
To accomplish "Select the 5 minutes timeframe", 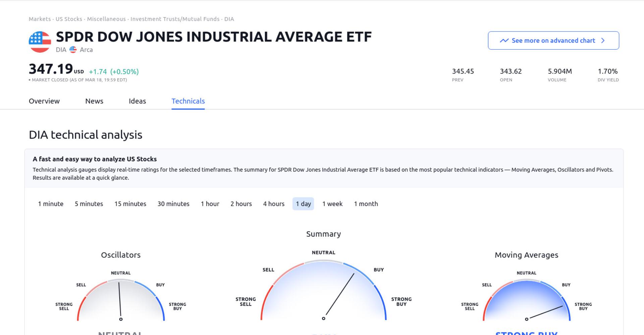I will [x=89, y=204].
